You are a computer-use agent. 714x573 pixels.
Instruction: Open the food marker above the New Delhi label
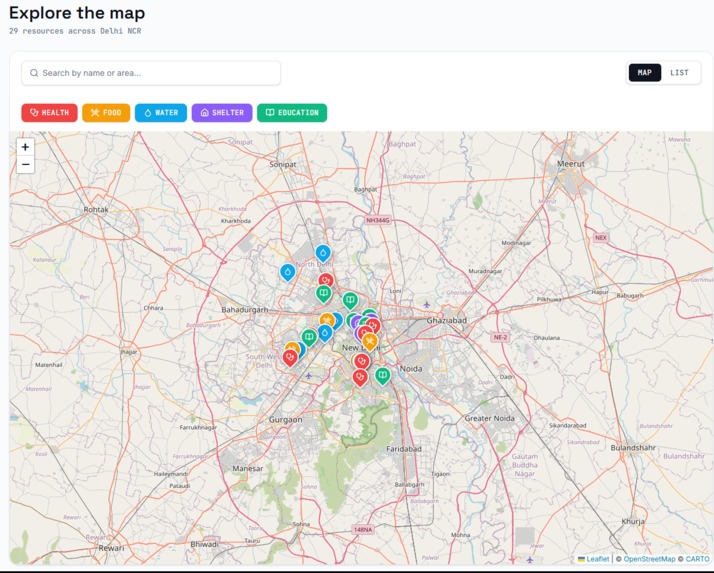point(370,342)
